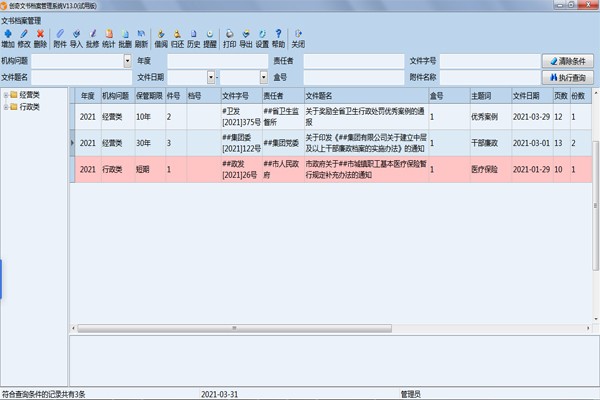This screenshot has height=400, width=600.
Task: Expand the 行政类 tree node
Action: [8, 106]
